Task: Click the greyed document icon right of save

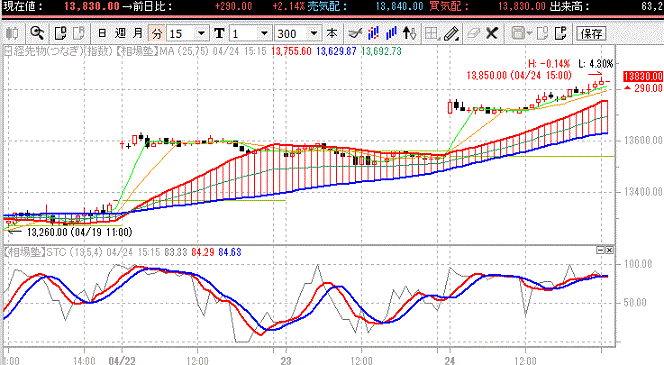Action: pyautogui.click(x=542, y=33)
